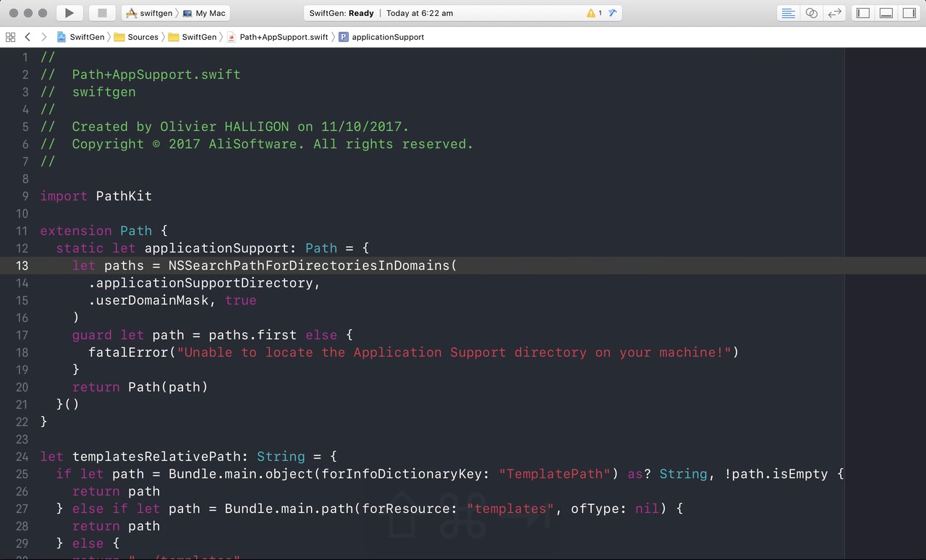Click the Path+AppSupport.swift file icon

231,37
